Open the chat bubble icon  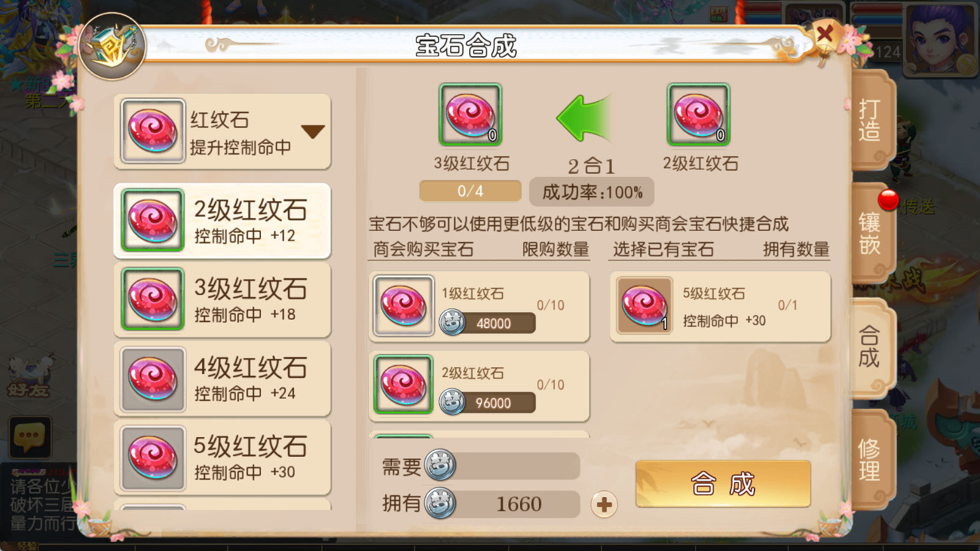click(29, 437)
